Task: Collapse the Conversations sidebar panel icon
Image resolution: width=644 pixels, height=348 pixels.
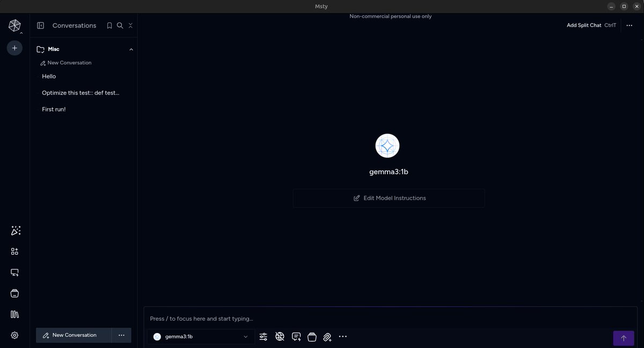Action: (40, 25)
